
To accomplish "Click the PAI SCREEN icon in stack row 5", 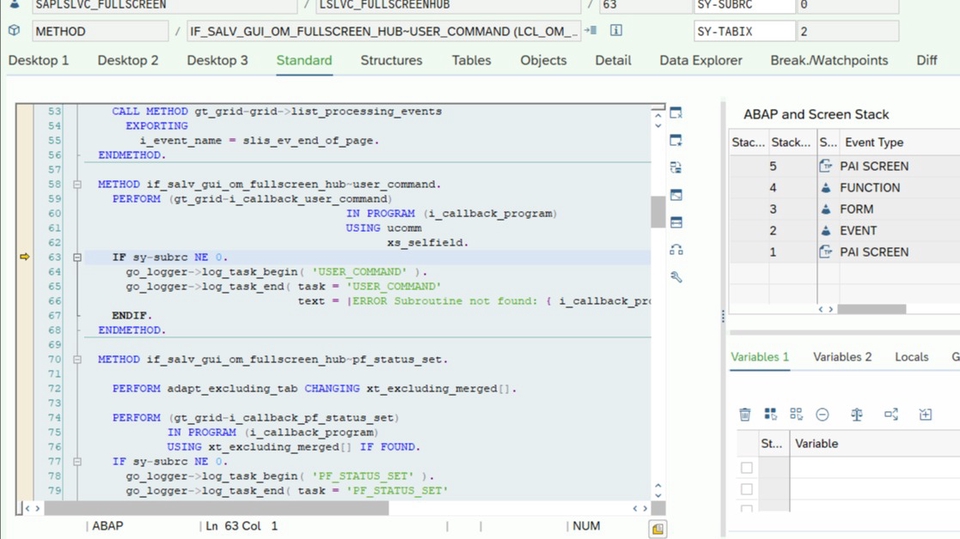I will 825,165.
